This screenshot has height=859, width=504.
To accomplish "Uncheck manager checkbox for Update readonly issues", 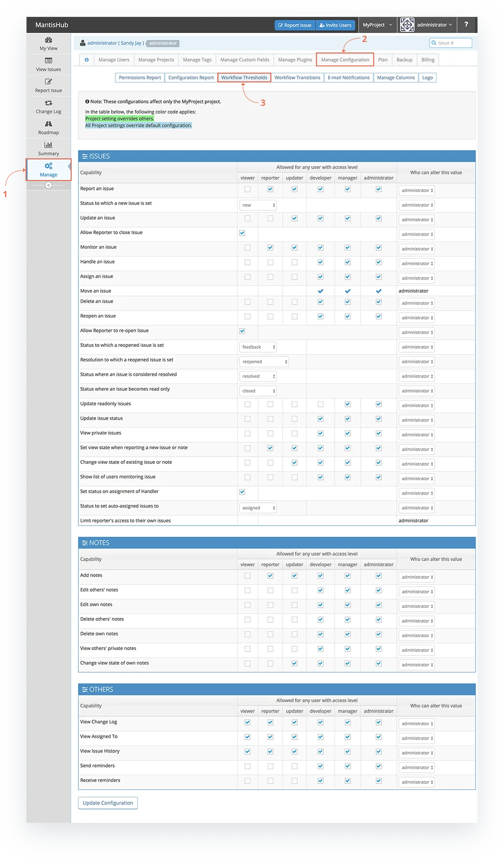I will (x=347, y=404).
